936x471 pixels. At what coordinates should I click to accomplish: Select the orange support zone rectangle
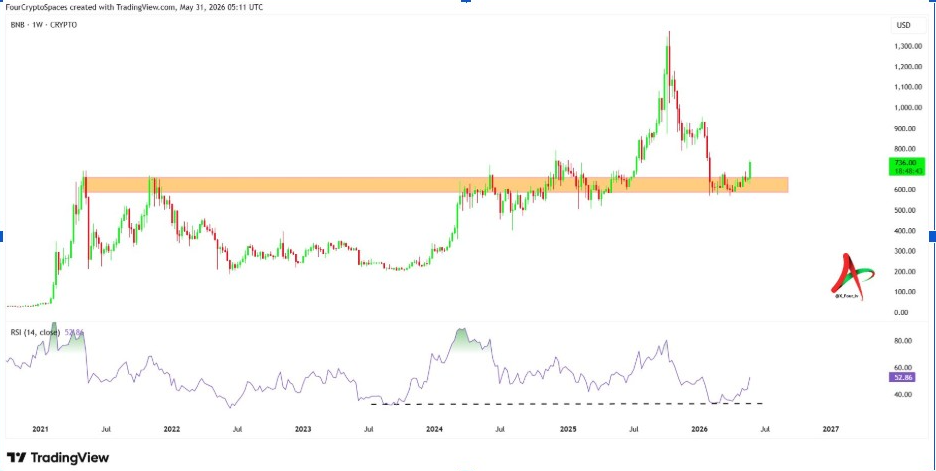[436, 184]
